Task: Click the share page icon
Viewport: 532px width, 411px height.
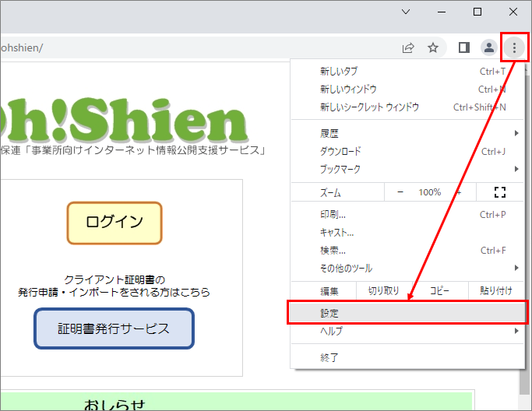Action: coord(408,47)
